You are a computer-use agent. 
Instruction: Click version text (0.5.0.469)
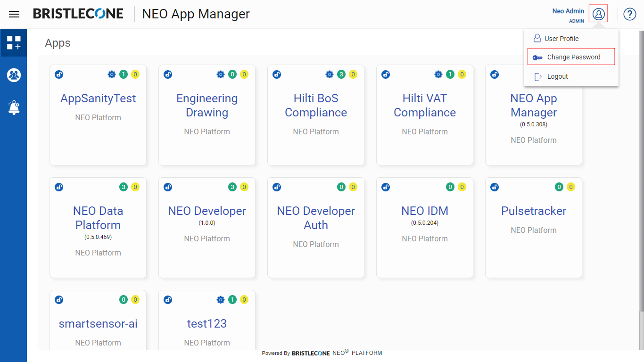pyautogui.click(x=98, y=237)
